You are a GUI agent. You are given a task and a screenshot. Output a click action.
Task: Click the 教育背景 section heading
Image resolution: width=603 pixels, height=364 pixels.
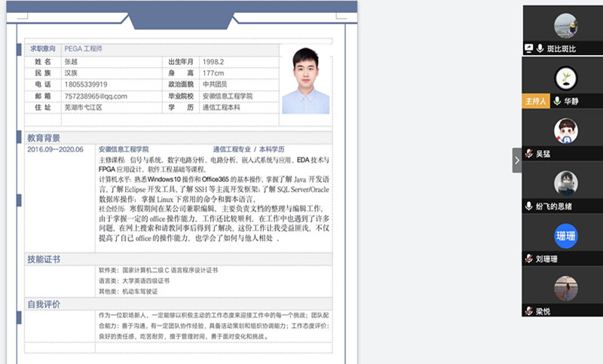click(x=44, y=139)
